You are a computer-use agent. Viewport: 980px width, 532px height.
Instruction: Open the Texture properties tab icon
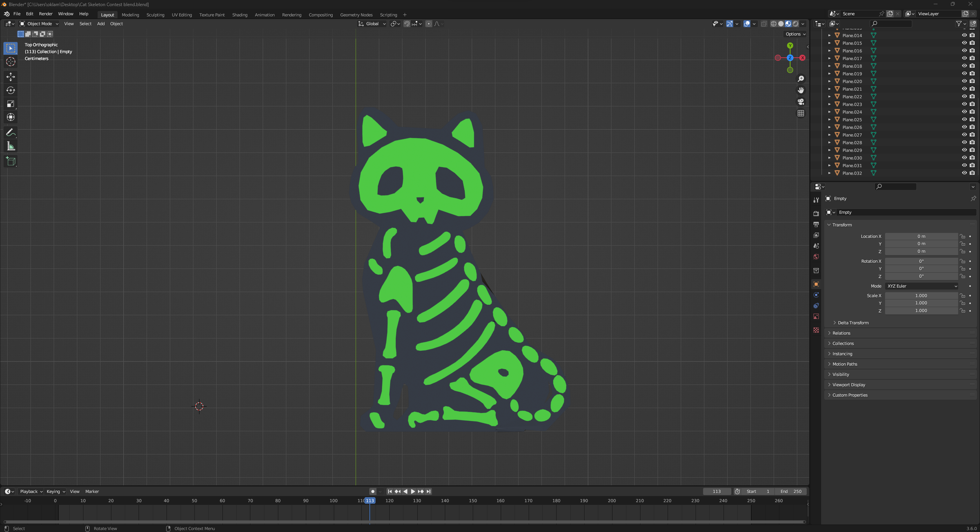[x=816, y=330]
